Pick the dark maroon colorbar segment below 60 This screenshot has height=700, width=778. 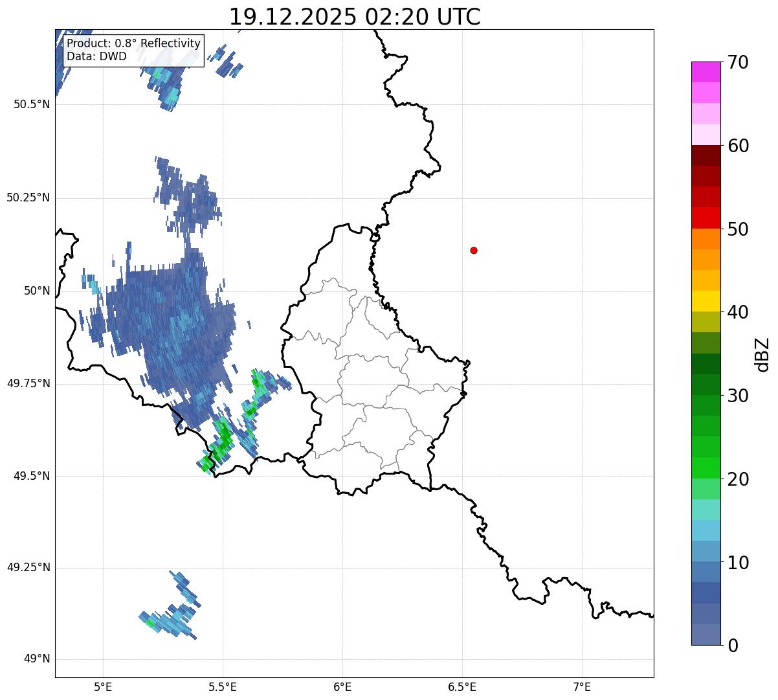pos(706,155)
